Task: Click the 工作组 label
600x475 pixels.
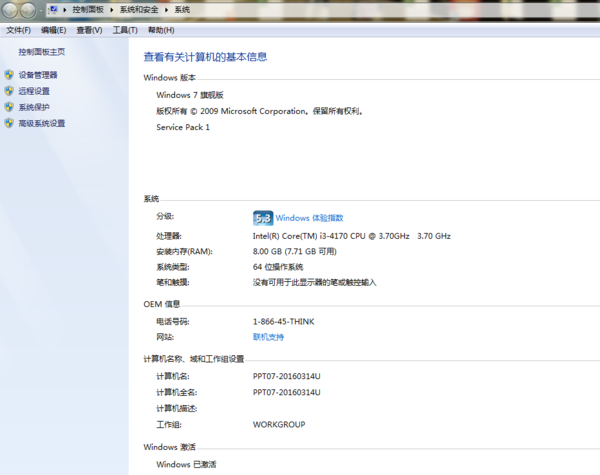Action: pyautogui.click(x=169, y=424)
